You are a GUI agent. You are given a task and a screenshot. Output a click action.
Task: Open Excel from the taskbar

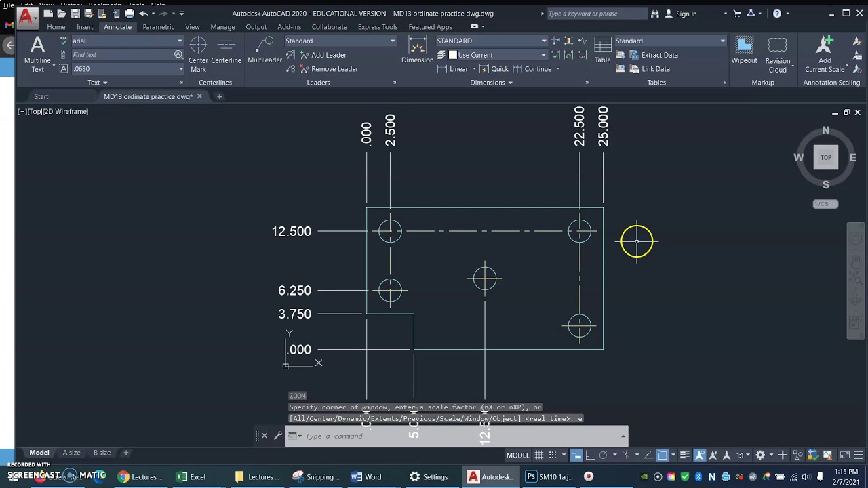[191, 476]
